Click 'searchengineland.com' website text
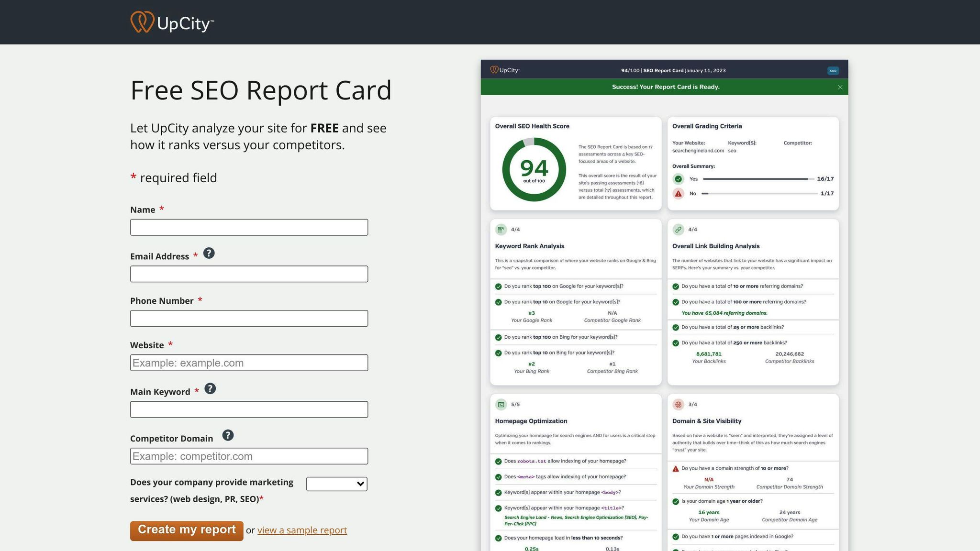Image resolution: width=980 pixels, height=551 pixels. click(698, 151)
